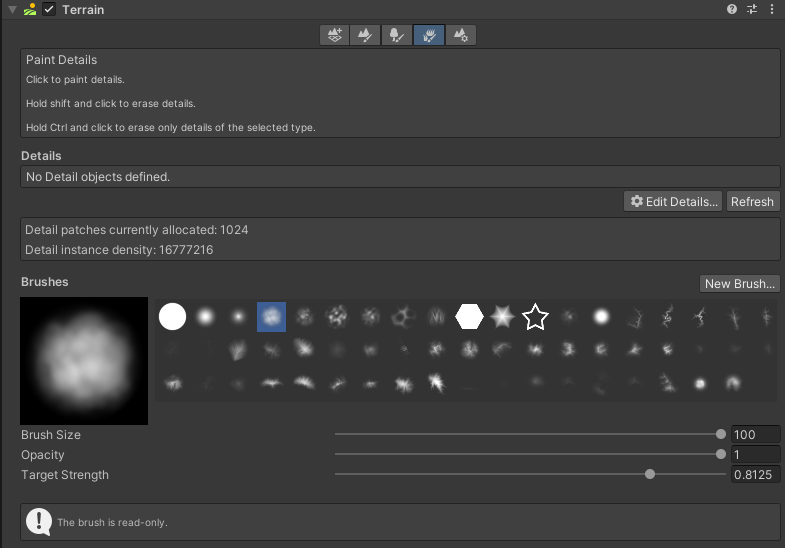Click "The brush is read-only." message
The height and width of the screenshot is (548, 785).
click(x=112, y=522)
